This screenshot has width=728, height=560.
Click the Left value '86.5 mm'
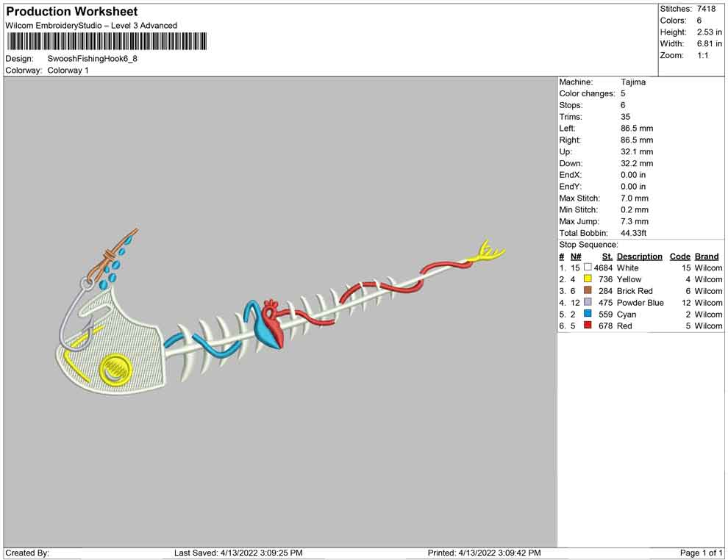point(637,129)
